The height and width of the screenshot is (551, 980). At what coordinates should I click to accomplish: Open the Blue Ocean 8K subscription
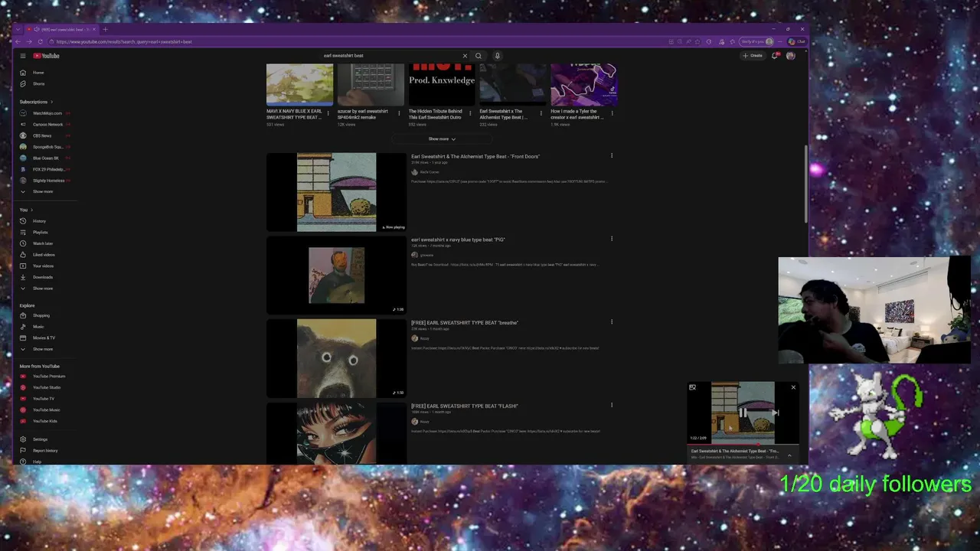point(45,158)
